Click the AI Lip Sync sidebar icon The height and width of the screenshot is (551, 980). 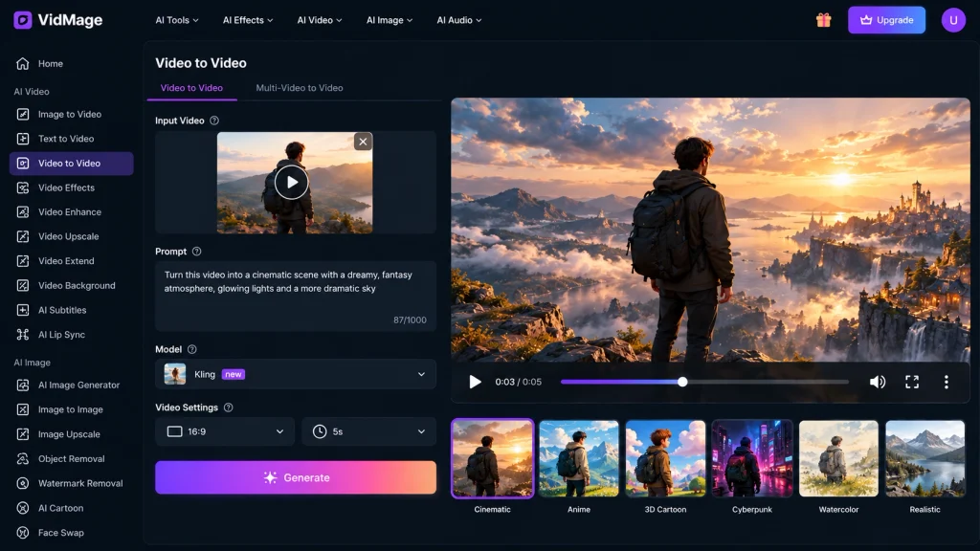coord(23,334)
